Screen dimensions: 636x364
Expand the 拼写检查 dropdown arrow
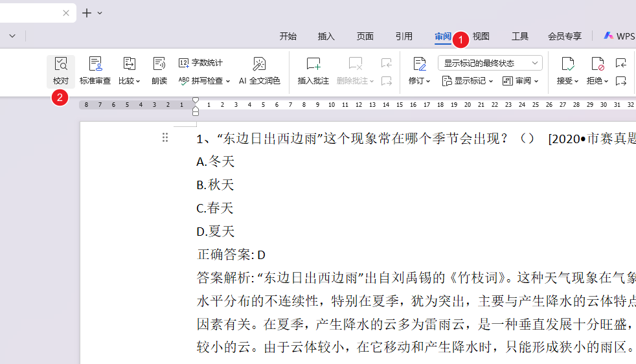click(228, 81)
